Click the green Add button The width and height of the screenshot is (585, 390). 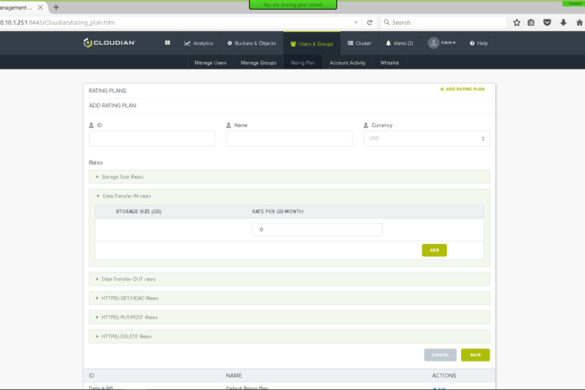coord(434,250)
